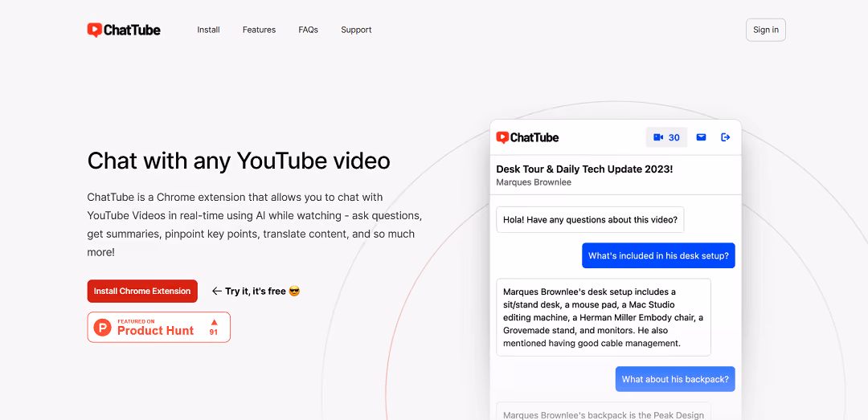The width and height of the screenshot is (868, 420).
Task: Click the paragraph describing the ChatTube Chrome extension
Action: (x=255, y=225)
